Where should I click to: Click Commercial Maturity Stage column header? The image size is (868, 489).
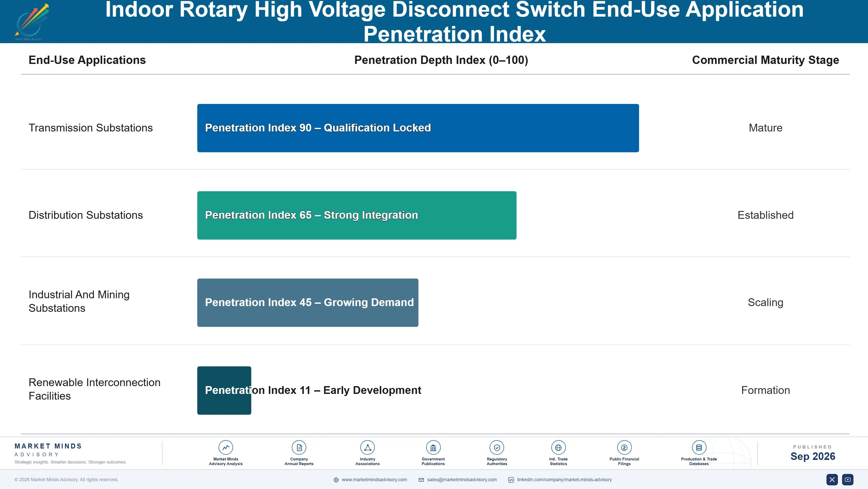point(765,60)
